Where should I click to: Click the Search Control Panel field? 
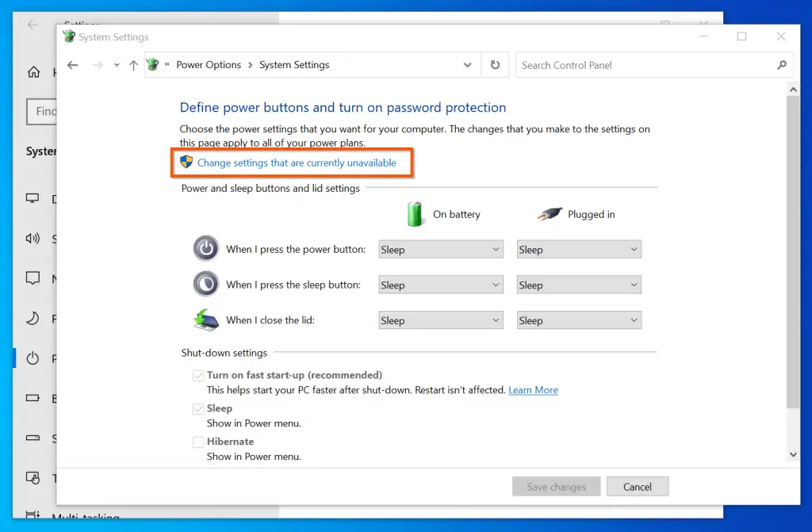point(642,65)
